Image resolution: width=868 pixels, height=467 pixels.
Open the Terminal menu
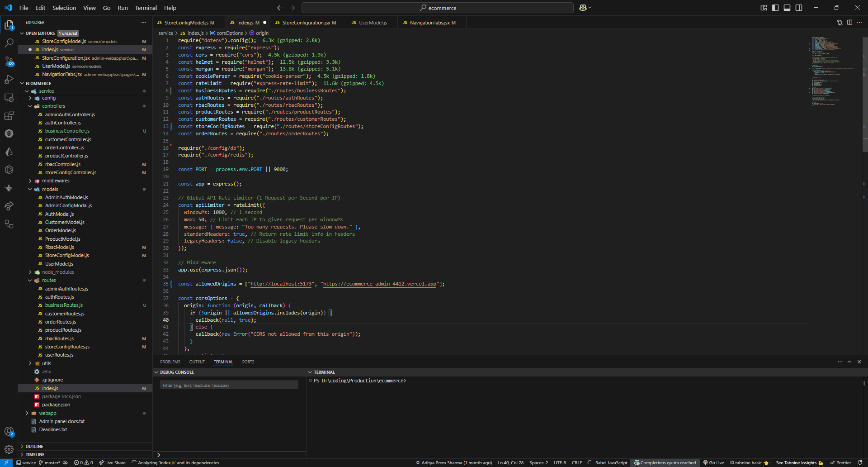pyautogui.click(x=146, y=8)
